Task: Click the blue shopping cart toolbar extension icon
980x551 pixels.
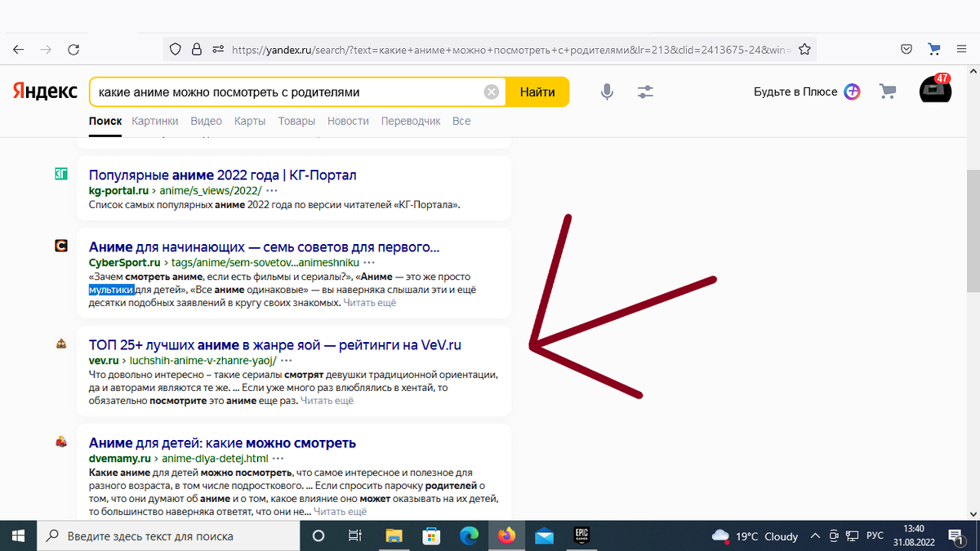Action: coord(934,50)
